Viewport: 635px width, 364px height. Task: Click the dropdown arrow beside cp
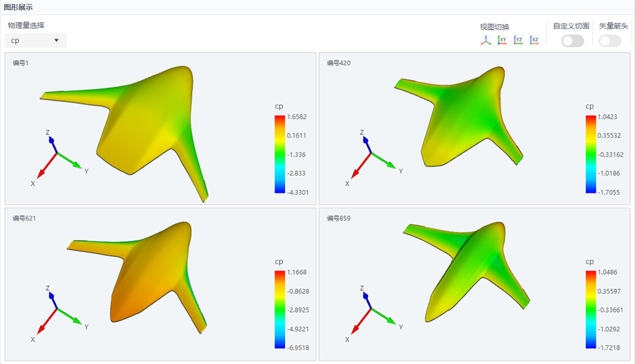click(56, 41)
